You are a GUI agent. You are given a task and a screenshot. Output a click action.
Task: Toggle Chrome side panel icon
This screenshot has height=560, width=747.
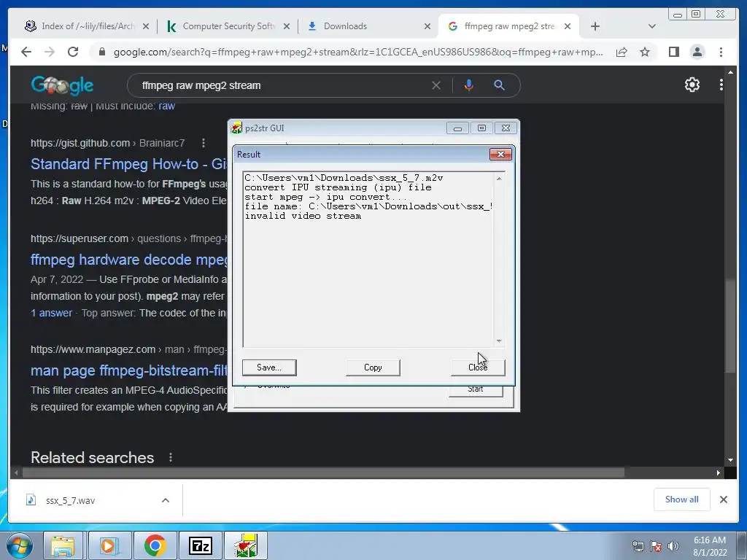673,52
